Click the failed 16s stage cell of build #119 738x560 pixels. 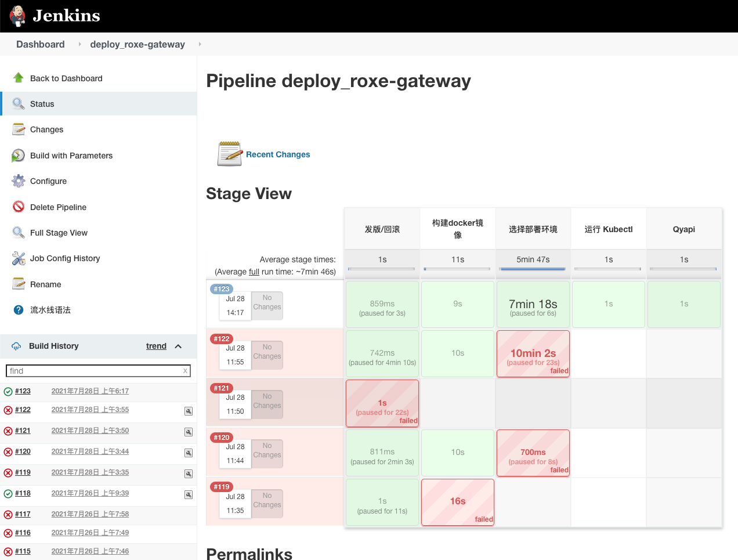(458, 503)
